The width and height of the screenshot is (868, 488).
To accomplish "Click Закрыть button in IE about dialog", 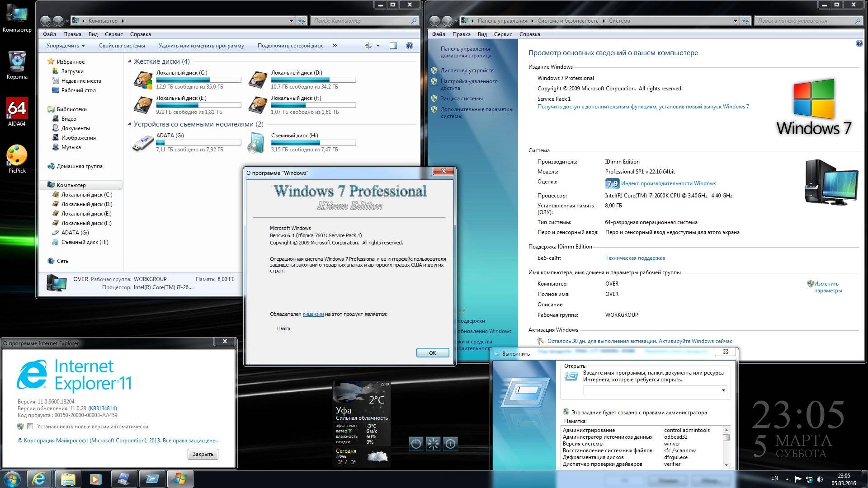I will tap(203, 454).
